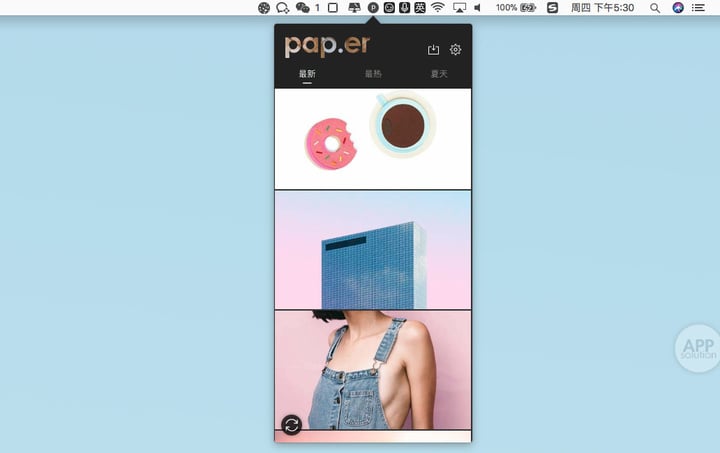Click the download wallpaper icon in pap.er
Screen dimensions: 720x453
click(x=433, y=50)
